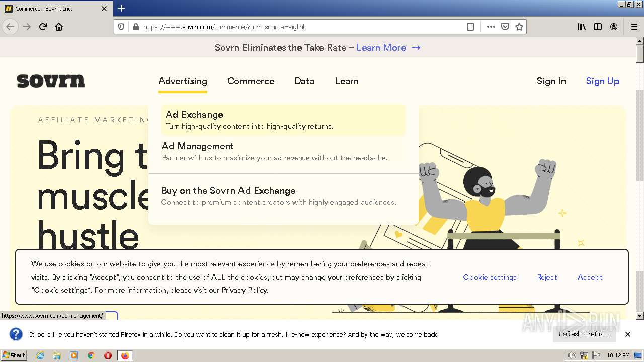Open Firefox account icon
This screenshot has height=362, width=644.
click(x=614, y=27)
